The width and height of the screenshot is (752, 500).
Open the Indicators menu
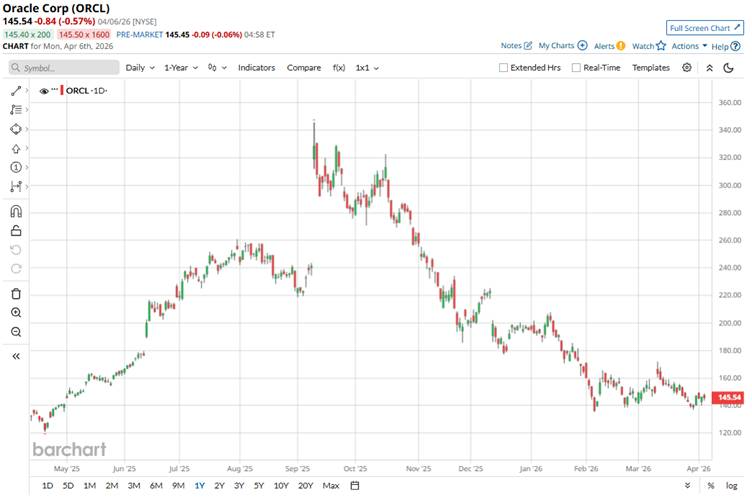(x=257, y=68)
